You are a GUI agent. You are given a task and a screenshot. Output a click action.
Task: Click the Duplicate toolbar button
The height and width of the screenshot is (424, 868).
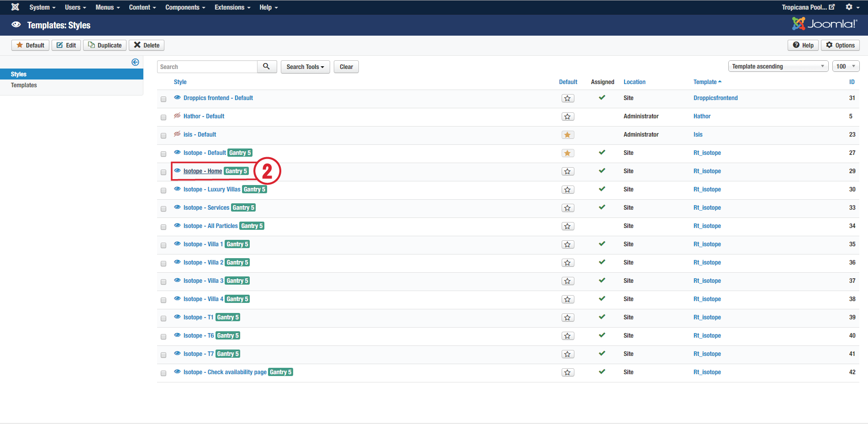105,45
